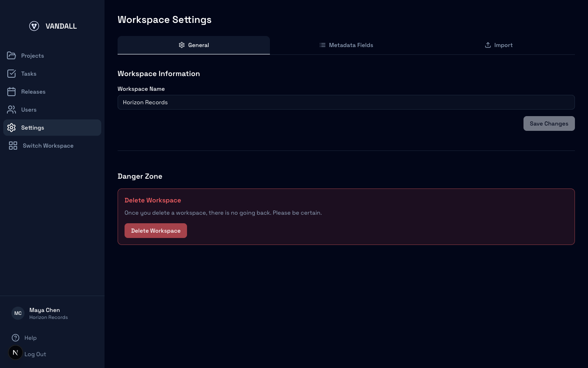Click the list icon on Metadata Fields tab
This screenshot has width=588, height=368.
(323, 45)
